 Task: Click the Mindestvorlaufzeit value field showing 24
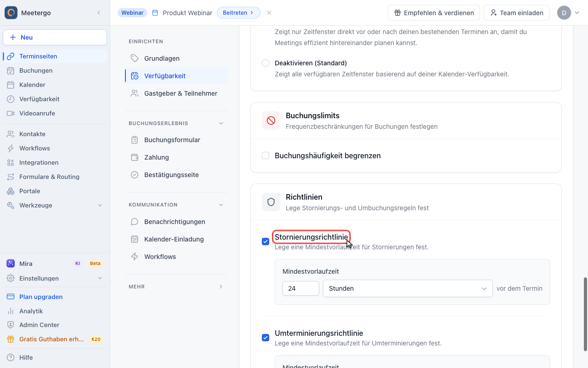(x=301, y=288)
